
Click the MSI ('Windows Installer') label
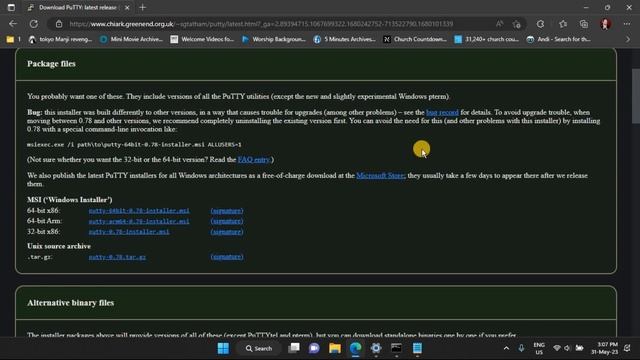point(70,200)
